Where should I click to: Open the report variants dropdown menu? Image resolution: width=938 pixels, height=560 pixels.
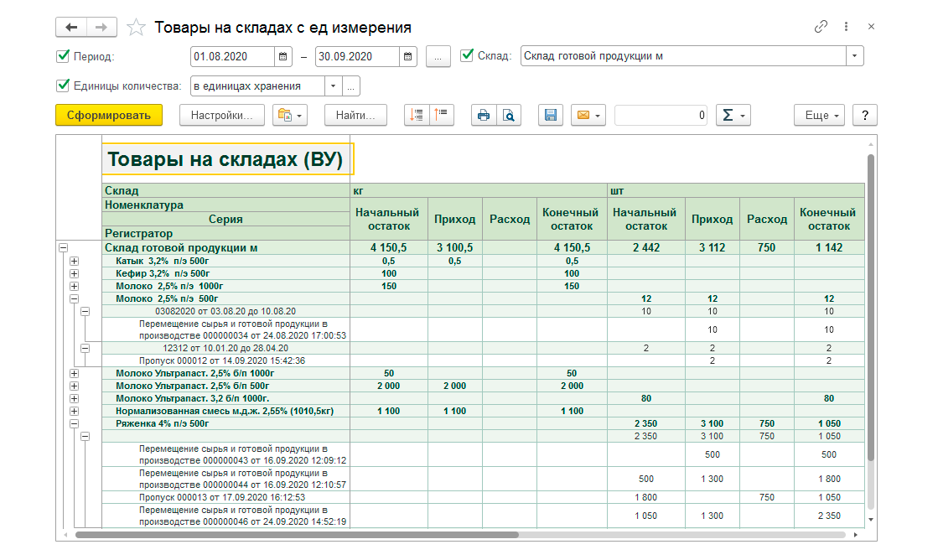click(290, 116)
